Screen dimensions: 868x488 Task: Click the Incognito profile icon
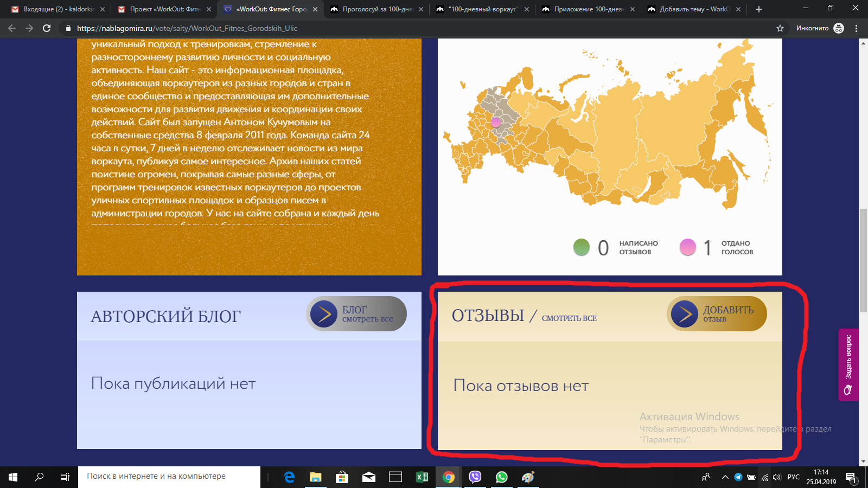(839, 28)
